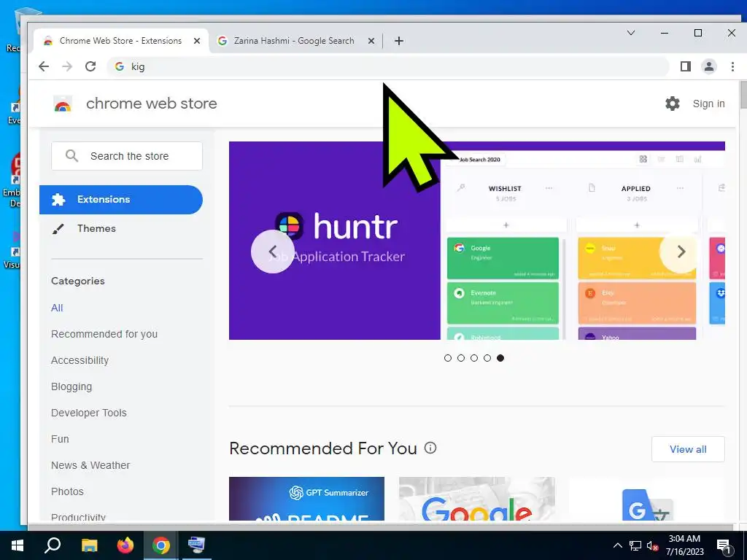Open the Windows Start menu
The width and height of the screenshot is (747, 560).
(18, 545)
